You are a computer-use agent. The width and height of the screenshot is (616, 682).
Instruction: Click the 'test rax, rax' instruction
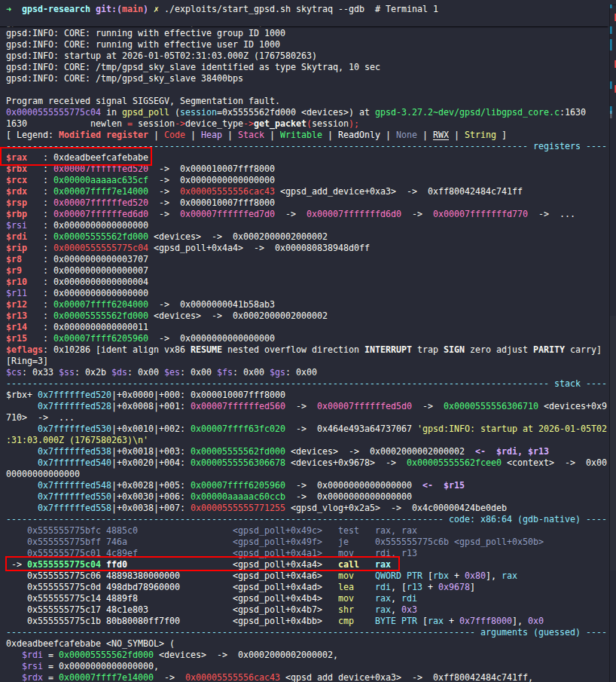377,531
